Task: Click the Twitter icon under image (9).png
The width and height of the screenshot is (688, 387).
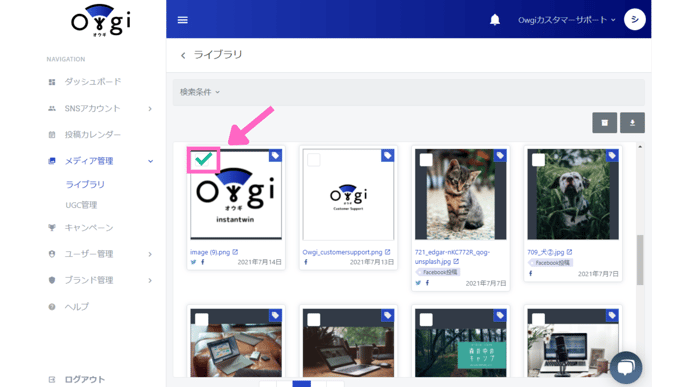Action: [x=194, y=262]
